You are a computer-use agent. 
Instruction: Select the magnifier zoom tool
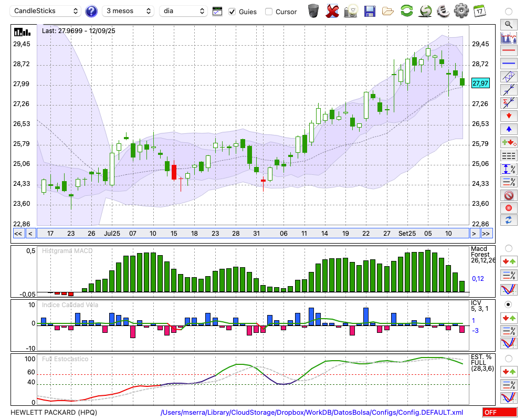tap(509, 25)
